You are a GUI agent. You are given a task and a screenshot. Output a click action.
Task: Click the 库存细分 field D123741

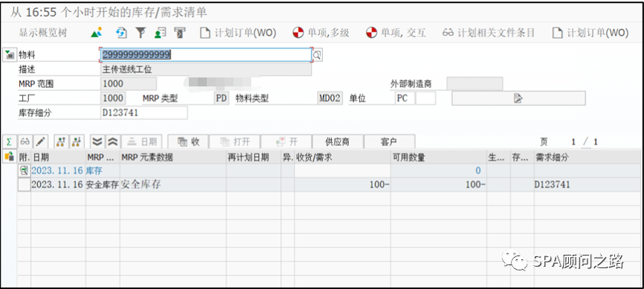pos(144,112)
